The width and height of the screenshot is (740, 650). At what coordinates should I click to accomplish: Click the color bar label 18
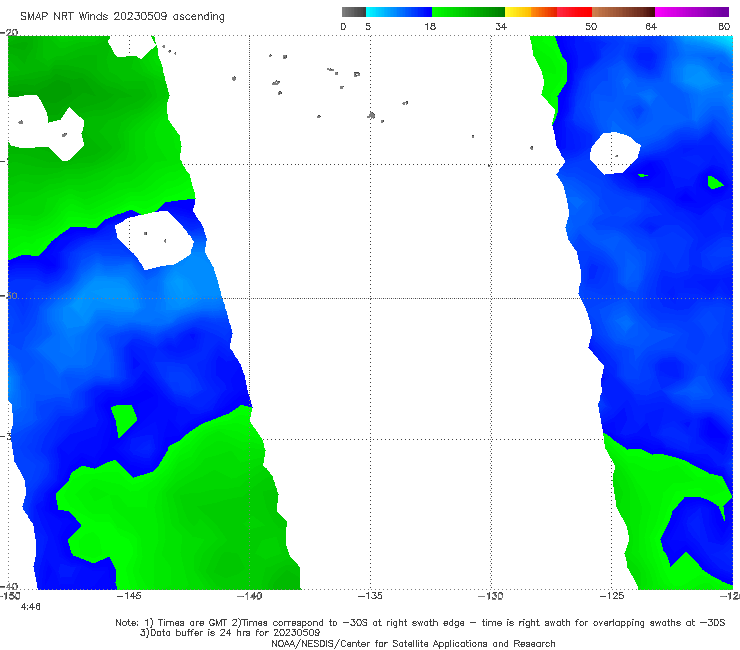point(430,26)
